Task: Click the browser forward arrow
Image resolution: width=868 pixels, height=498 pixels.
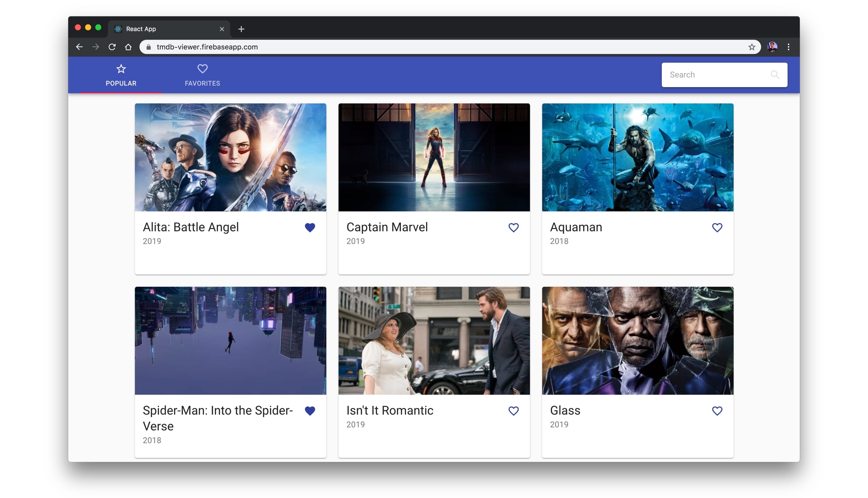Action: (96, 47)
